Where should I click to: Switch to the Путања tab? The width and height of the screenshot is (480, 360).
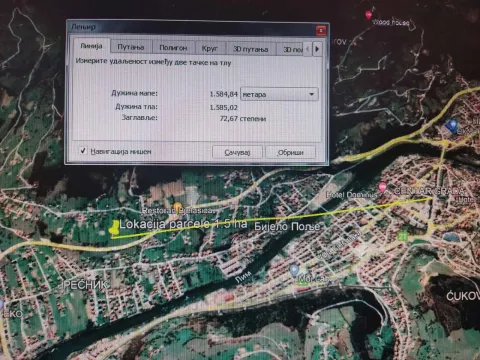[x=131, y=47]
